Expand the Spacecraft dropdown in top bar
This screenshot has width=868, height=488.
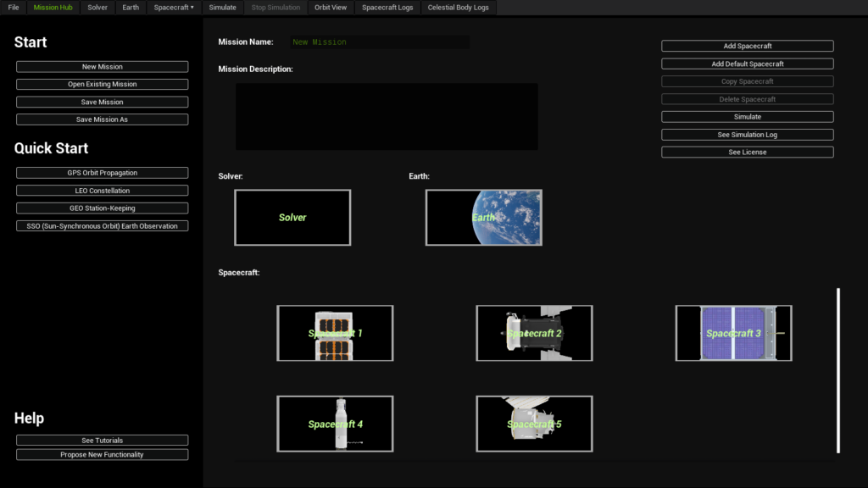pyautogui.click(x=174, y=8)
